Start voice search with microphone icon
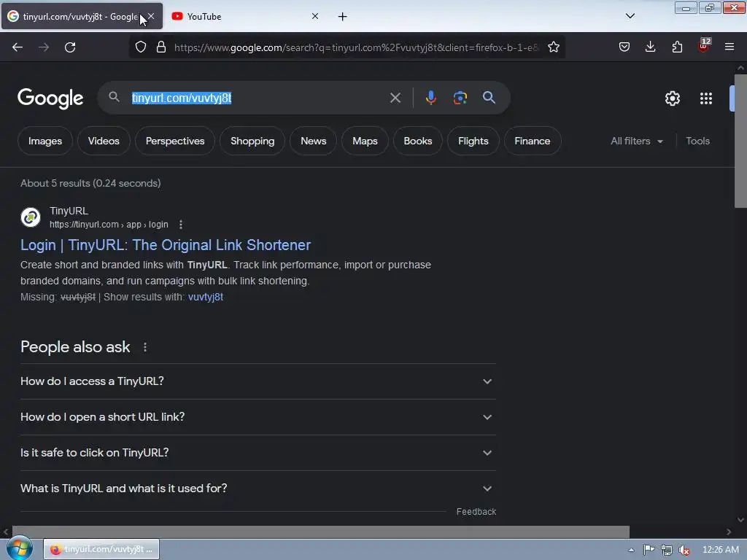 tap(430, 98)
